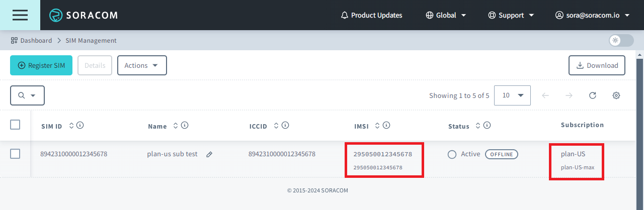Click the info icon next to SIM ID
The height and width of the screenshot is (210, 644).
coord(80,126)
